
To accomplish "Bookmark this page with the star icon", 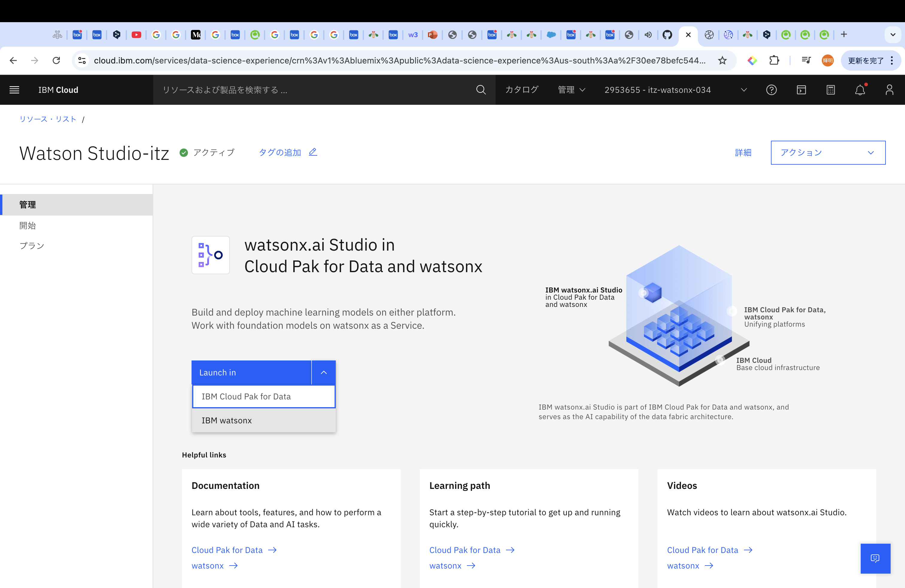I will coord(722,60).
